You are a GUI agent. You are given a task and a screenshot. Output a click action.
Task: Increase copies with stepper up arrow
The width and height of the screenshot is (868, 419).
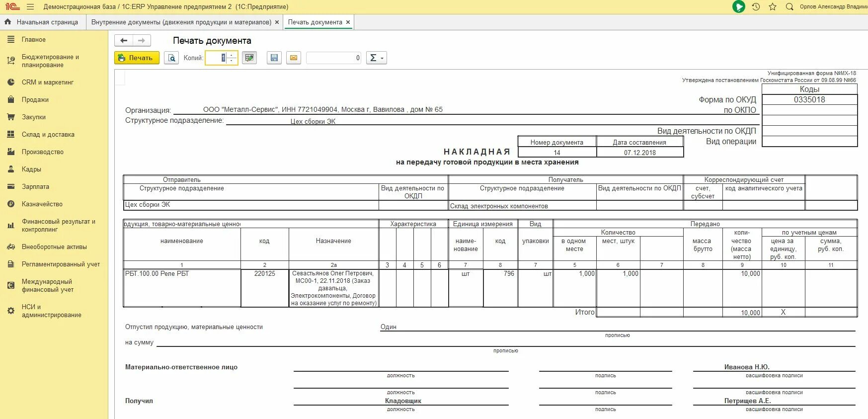pyautogui.click(x=232, y=55)
